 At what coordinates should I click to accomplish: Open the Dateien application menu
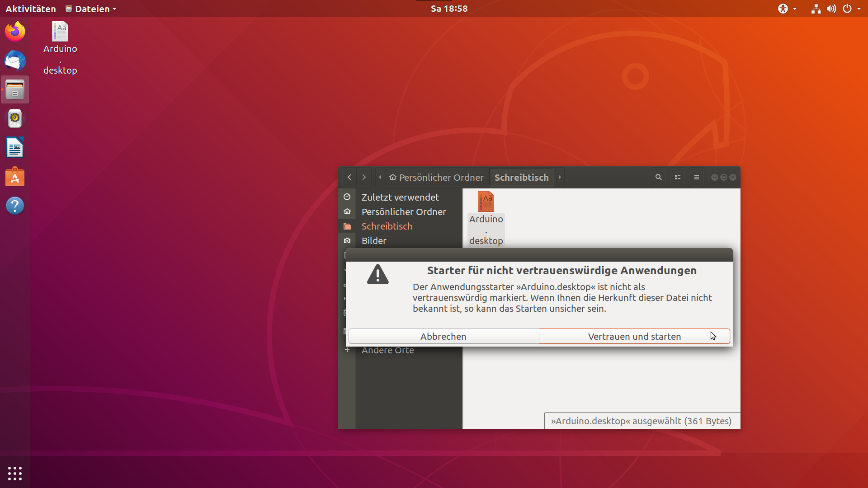click(x=91, y=9)
